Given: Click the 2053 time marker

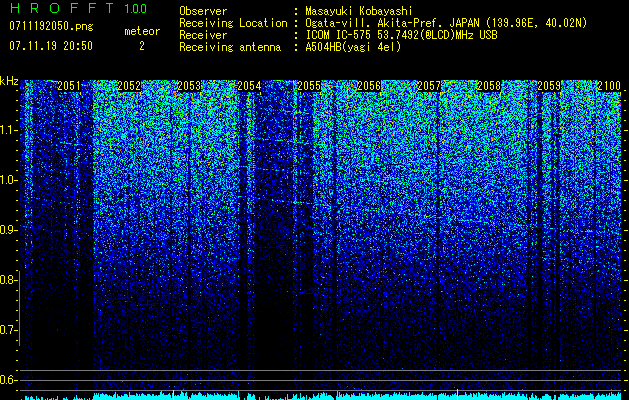Looking at the screenshot, I should pos(189,86).
